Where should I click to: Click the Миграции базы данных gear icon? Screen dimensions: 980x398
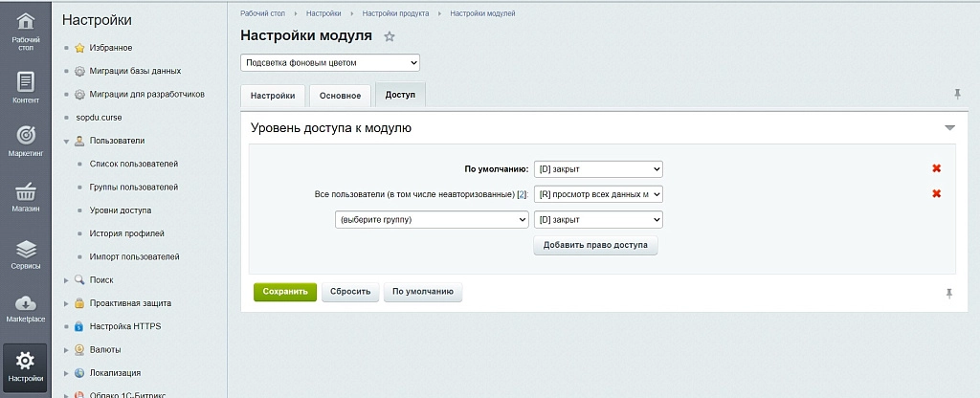pyautogui.click(x=79, y=71)
